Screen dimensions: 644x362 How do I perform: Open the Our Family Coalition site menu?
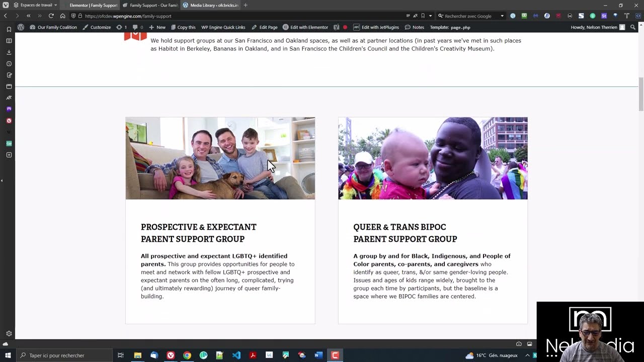click(x=54, y=27)
